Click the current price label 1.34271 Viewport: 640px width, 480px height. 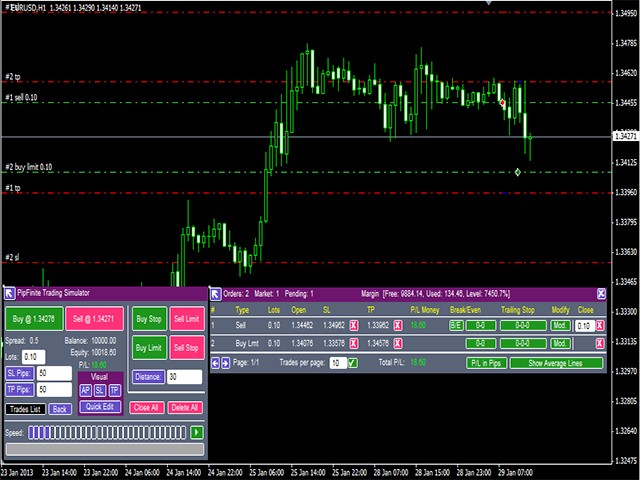click(x=626, y=136)
